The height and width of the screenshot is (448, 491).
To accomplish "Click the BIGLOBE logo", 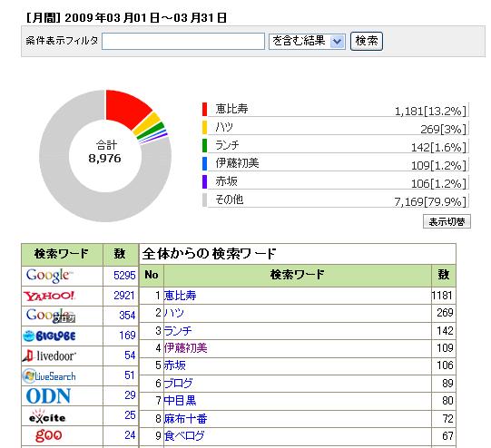I will pos(49,336).
